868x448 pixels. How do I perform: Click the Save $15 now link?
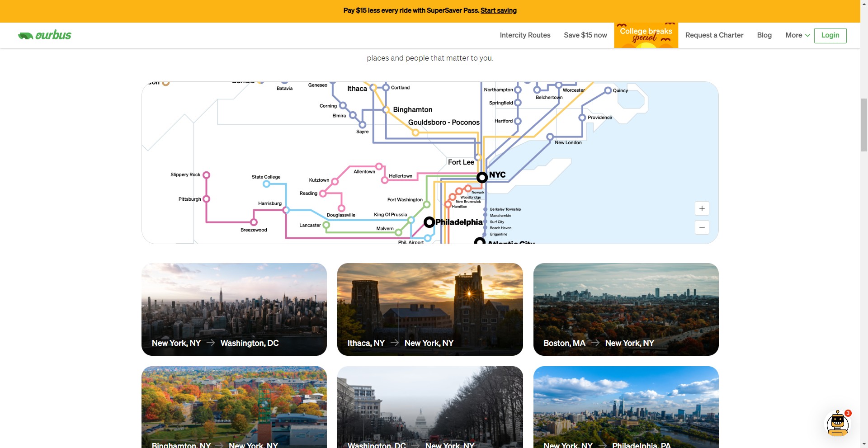pos(585,35)
